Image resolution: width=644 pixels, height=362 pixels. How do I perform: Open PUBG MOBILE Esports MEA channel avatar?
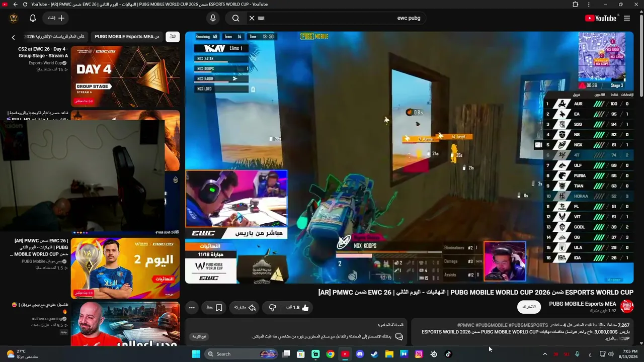pos(627,307)
